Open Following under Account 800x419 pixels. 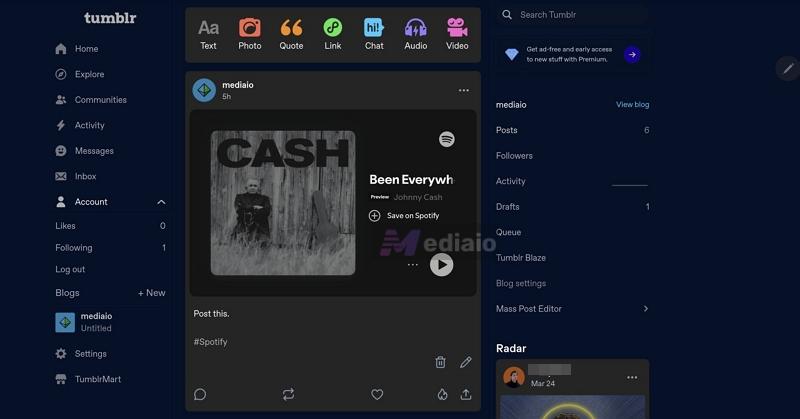pyautogui.click(x=110, y=248)
